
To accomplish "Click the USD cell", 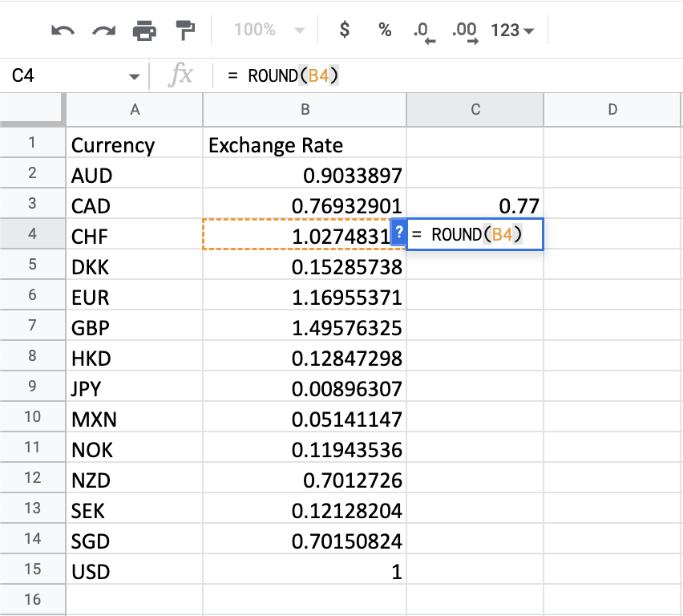I will point(135,569).
